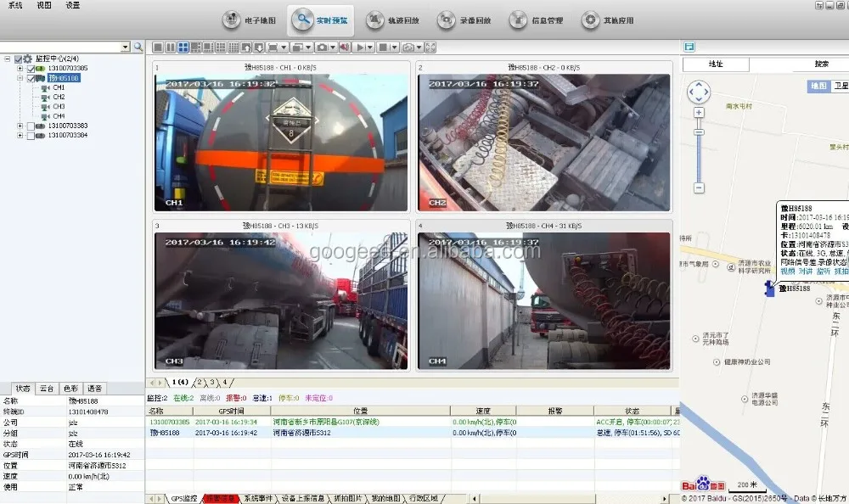Toggle the checkbox next to 豫H85188 vehicle
This screenshot has height=504, width=849.
click(x=30, y=77)
